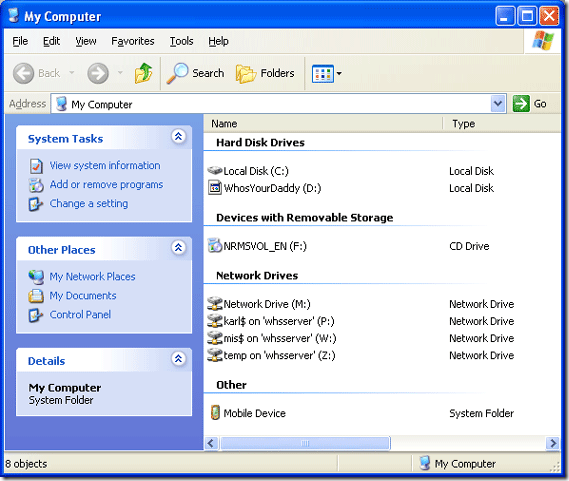Click the scroll right arrow
The height and width of the screenshot is (481, 569).
click(553, 443)
